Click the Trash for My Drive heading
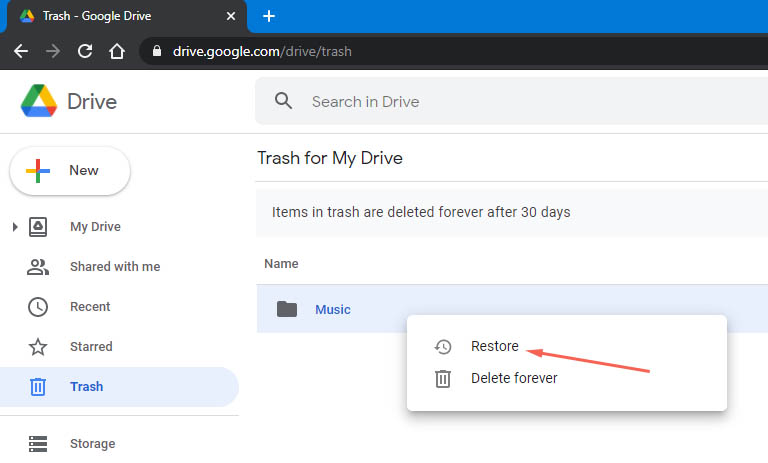768x463 pixels. click(330, 158)
